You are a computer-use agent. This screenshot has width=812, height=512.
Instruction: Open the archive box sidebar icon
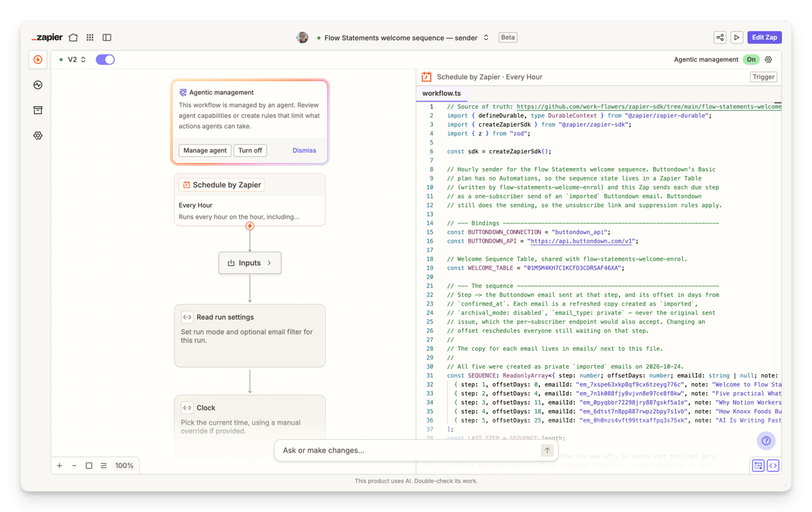pyautogui.click(x=38, y=110)
